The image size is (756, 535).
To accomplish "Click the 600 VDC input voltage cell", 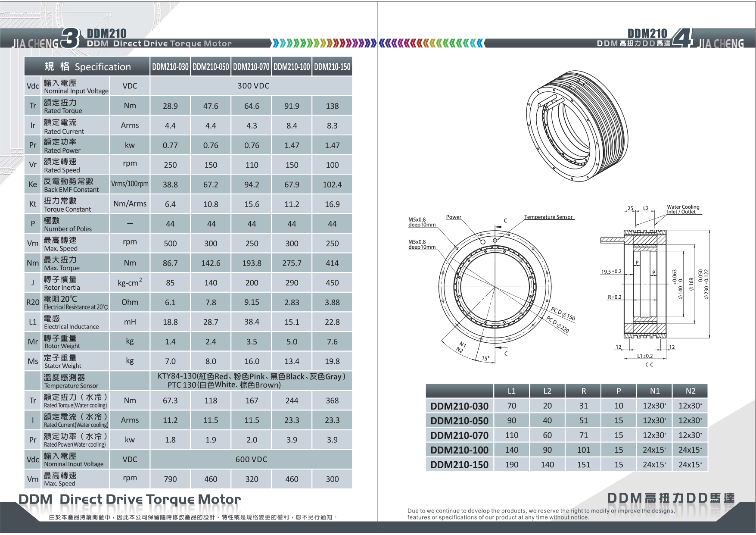I will point(251,460).
